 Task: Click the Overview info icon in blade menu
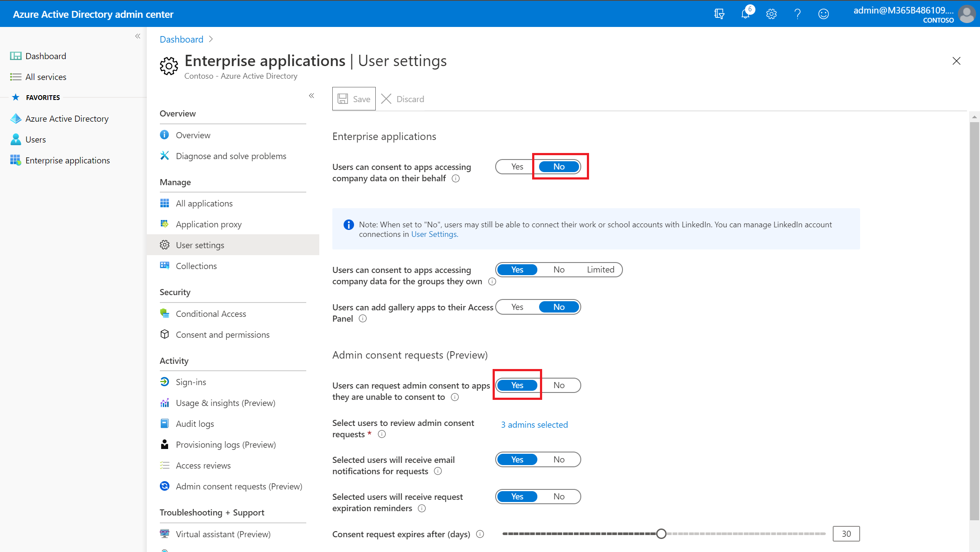164,135
